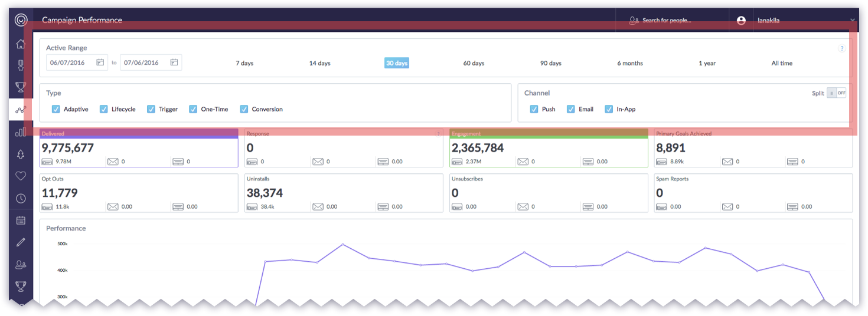Click the tree icon in sidebar
Viewport: 868px width, 316px height.
tap(21, 154)
